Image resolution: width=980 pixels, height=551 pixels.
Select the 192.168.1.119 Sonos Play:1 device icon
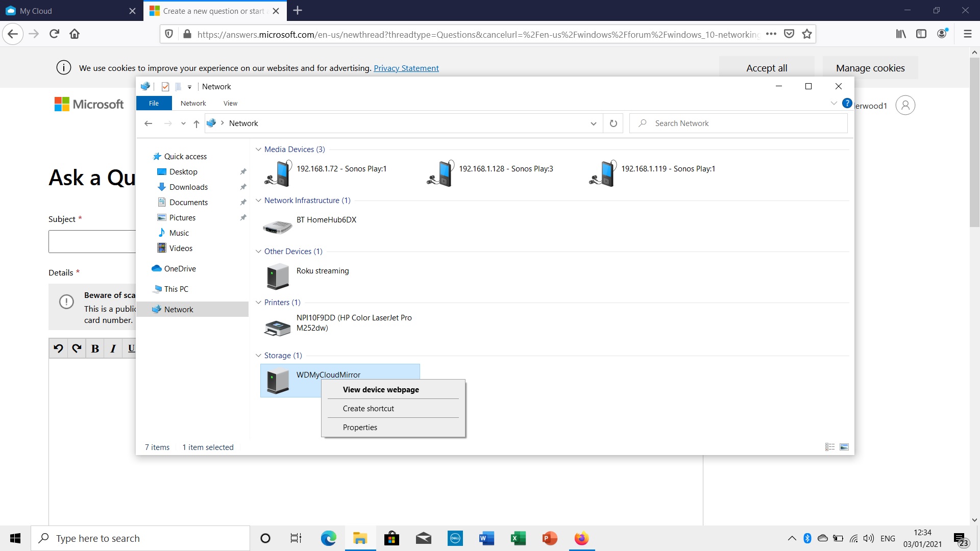coord(603,173)
